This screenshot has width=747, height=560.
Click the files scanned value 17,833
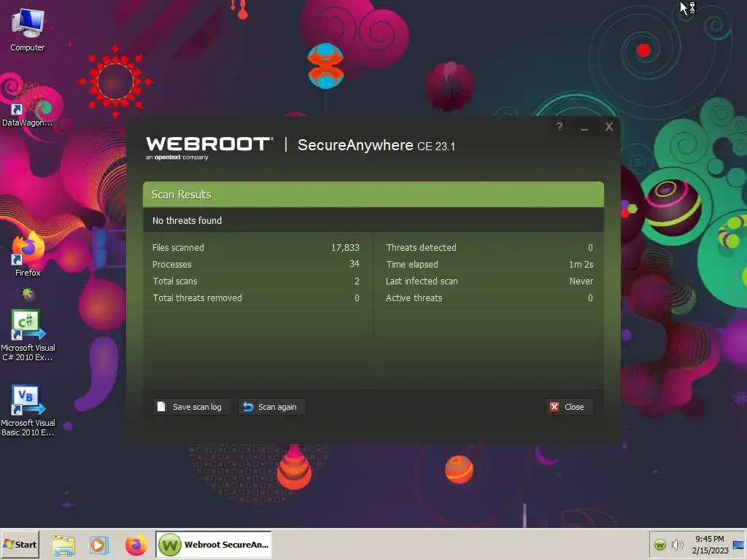tap(345, 248)
